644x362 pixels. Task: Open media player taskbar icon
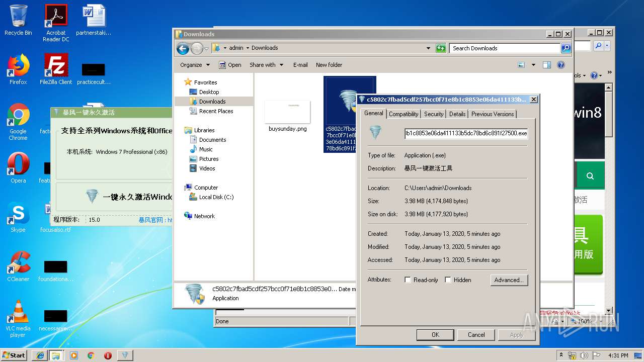coord(74,355)
